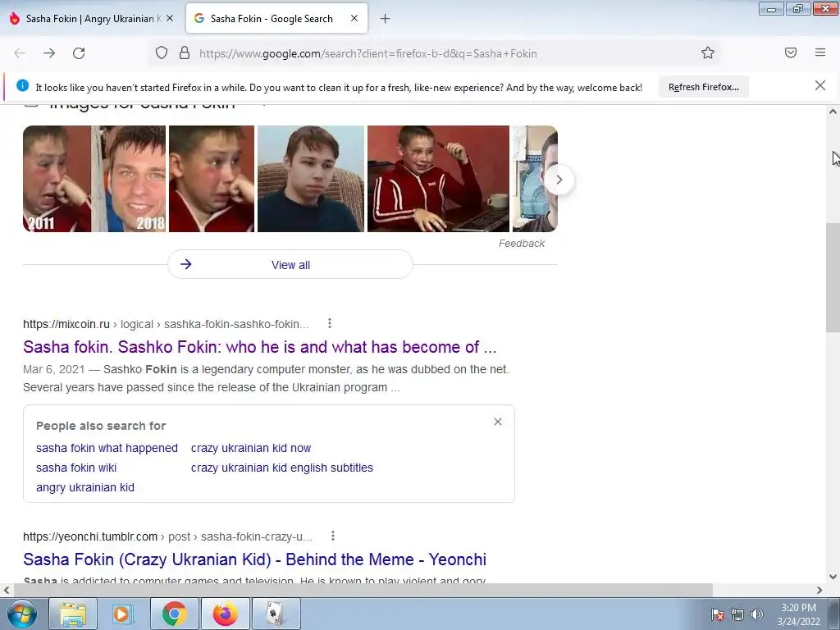Click the https://mixcoin.ru breadcrumb URL
840x630 pixels.
pos(66,324)
